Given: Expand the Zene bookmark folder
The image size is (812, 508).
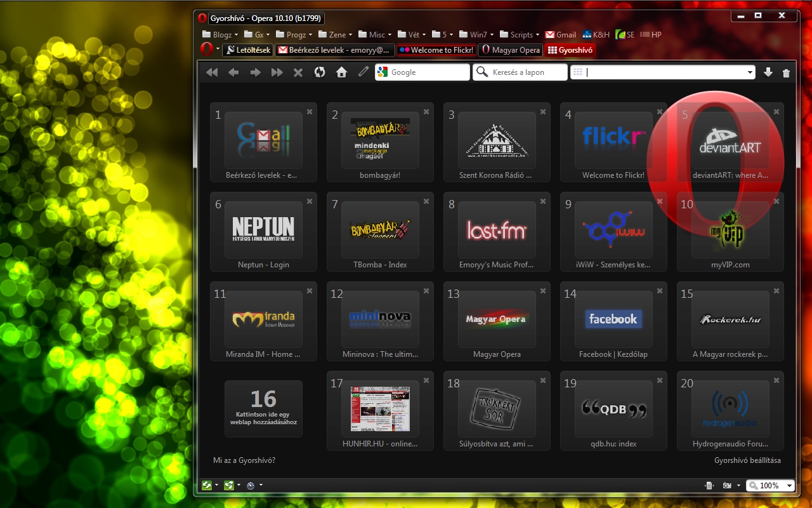Looking at the screenshot, I should tap(336, 35).
